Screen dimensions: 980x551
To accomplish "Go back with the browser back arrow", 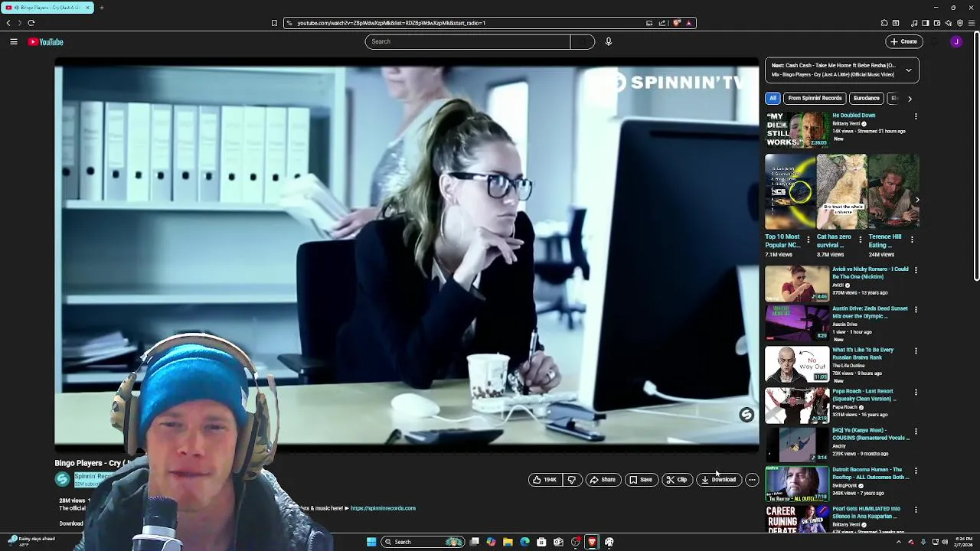I will (x=8, y=23).
